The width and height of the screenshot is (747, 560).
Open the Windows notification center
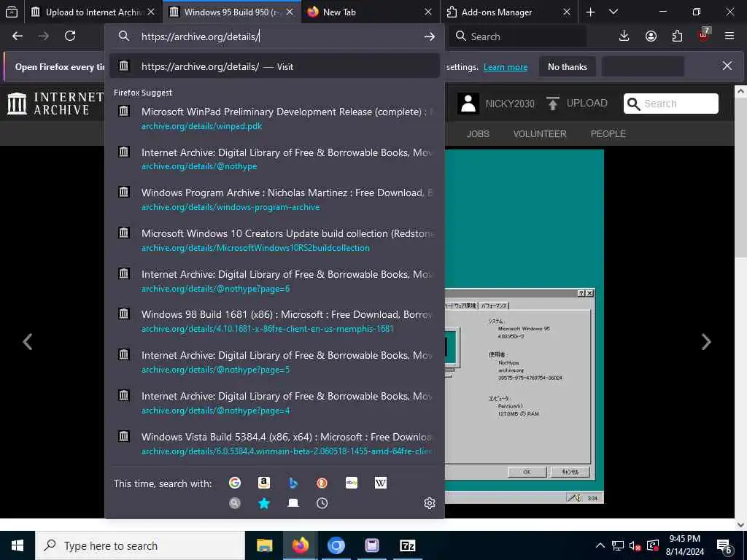[x=724, y=546]
